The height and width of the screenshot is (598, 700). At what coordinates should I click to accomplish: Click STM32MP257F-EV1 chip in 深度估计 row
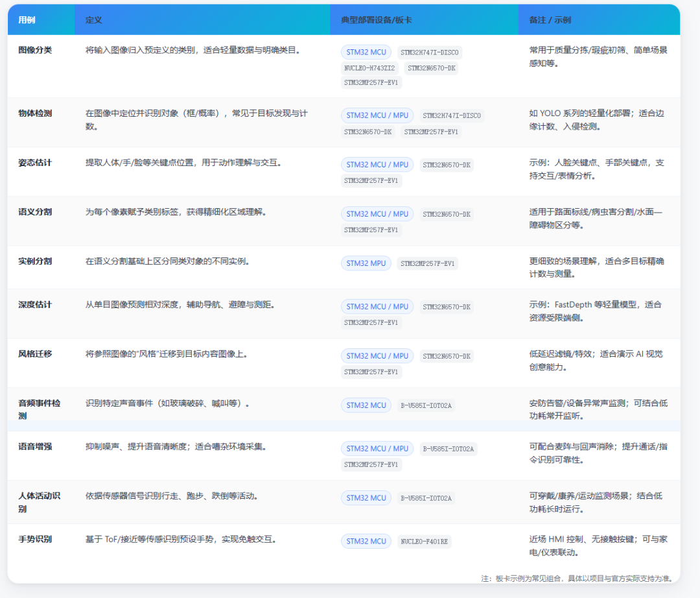pos(371,322)
